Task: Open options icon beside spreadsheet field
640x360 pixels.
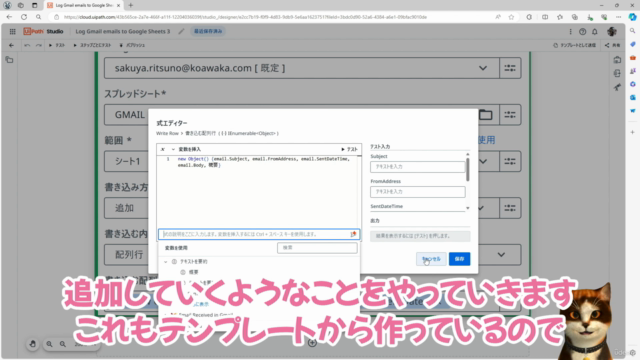Action: [510, 115]
